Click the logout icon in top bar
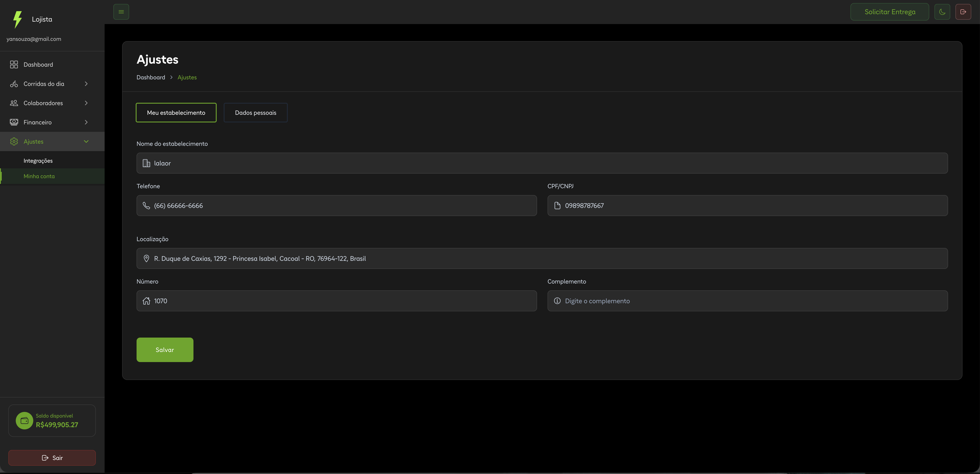Image resolution: width=980 pixels, height=474 pixels. point(963,12)
